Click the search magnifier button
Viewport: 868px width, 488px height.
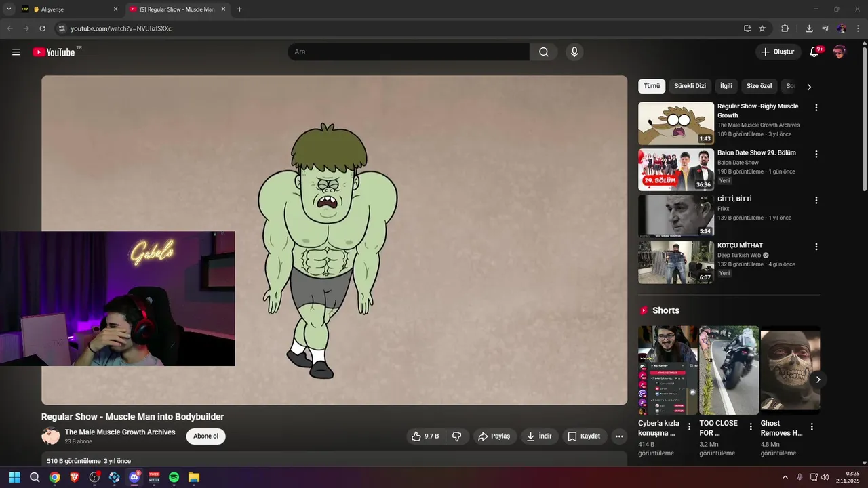click(x=544, y=52)
